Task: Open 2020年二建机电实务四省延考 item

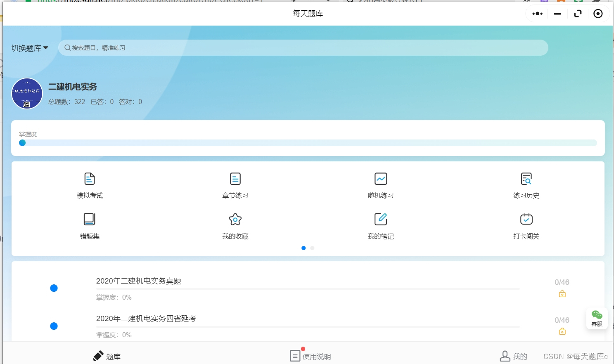Action: (146, 319)
